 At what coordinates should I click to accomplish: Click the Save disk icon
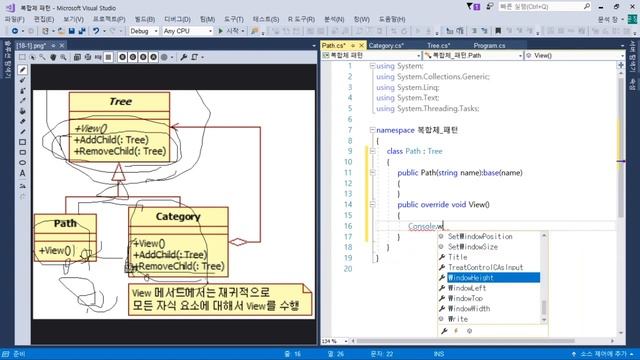[x=71, y=31]
